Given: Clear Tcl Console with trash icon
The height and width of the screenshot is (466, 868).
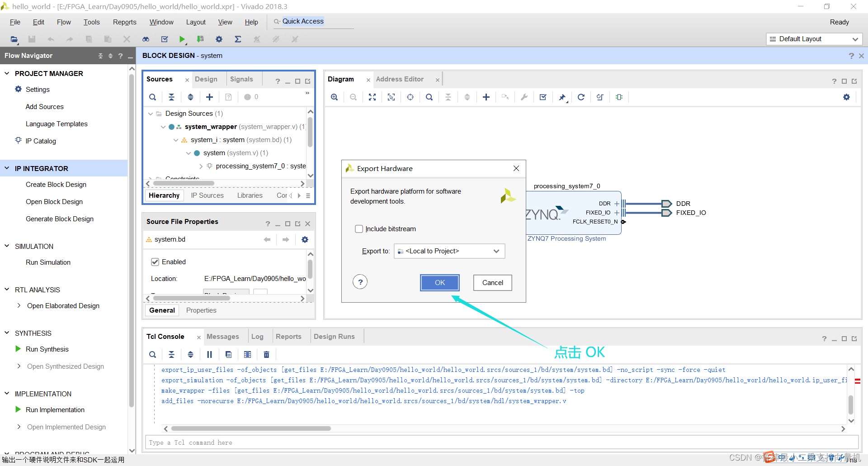Looking at the screenshot, I should (266, 354).
